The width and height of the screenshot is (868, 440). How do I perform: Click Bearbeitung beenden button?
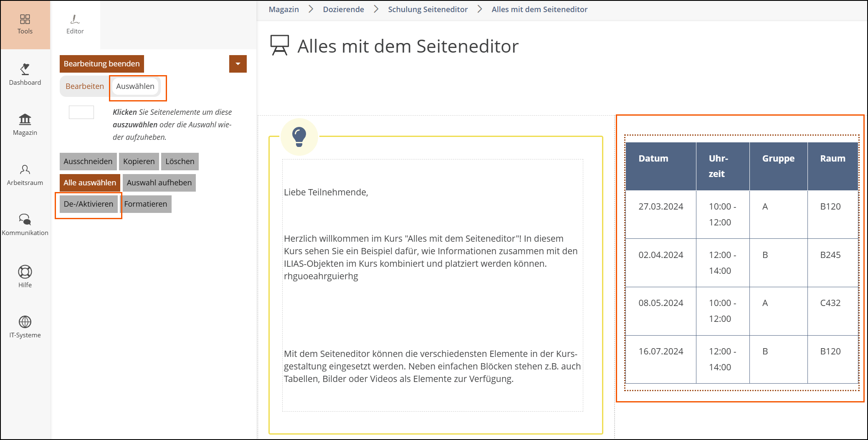(x=102, y=64)
